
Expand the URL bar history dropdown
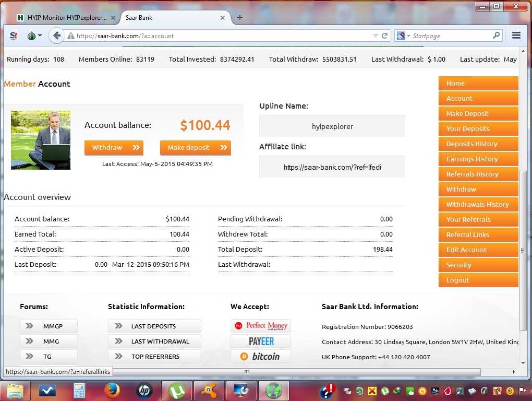tap(376, 36)
